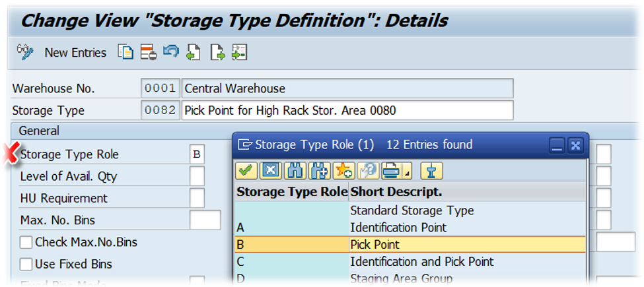Click the HU Requirement input field
This screenshot has width=644, height=287.
[x=197, y=198]
